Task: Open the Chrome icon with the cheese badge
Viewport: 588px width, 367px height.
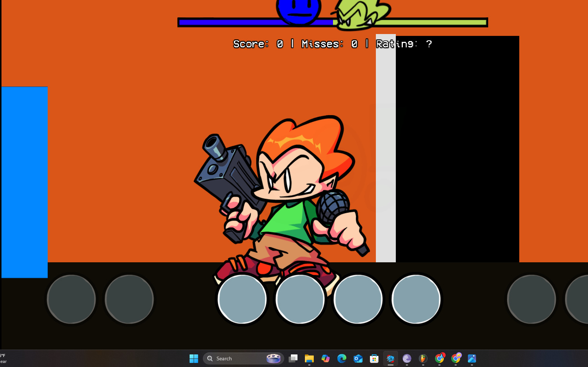Action: [x=456, y=358]
